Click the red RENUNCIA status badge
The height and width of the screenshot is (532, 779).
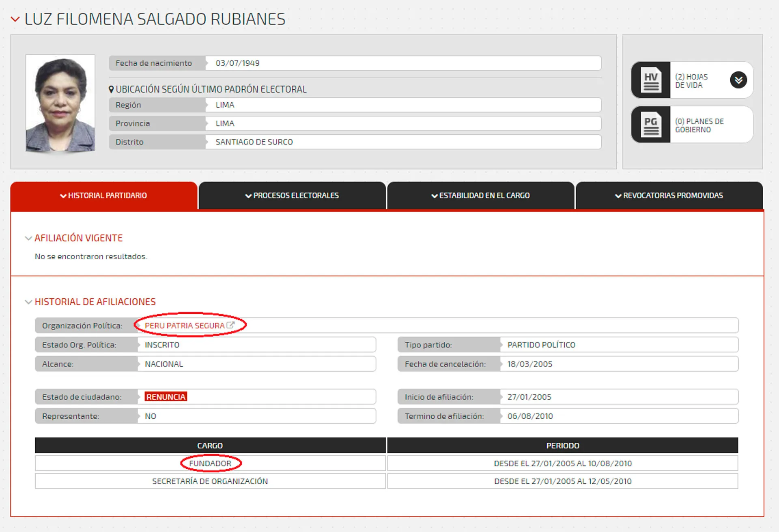(x=166, y=397)
